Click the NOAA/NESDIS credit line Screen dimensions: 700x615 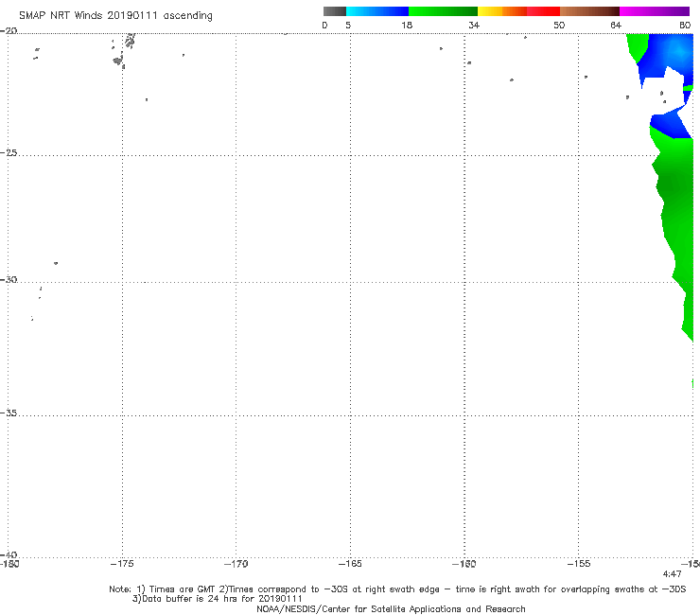tap(391, 609)
